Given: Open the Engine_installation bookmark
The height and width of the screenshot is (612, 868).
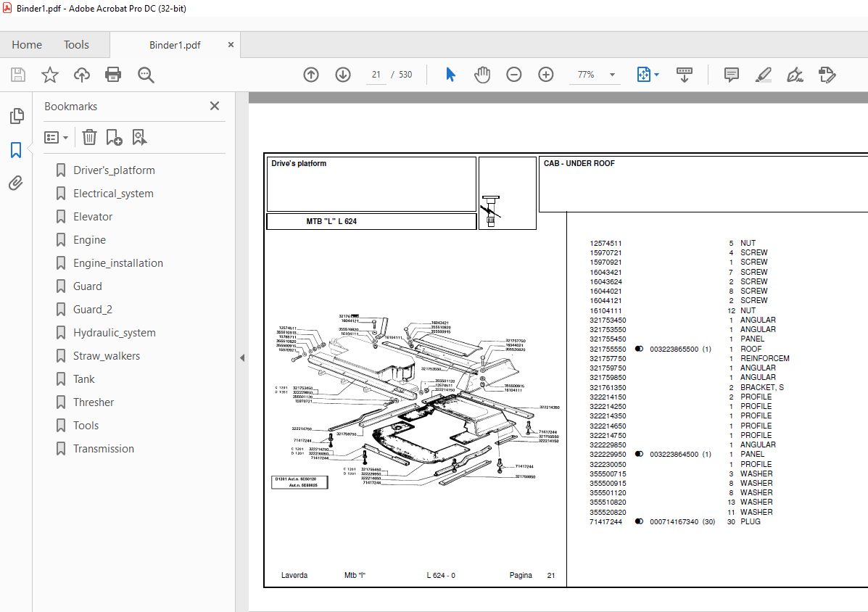Looking at the screenshot, I should 118,263.
